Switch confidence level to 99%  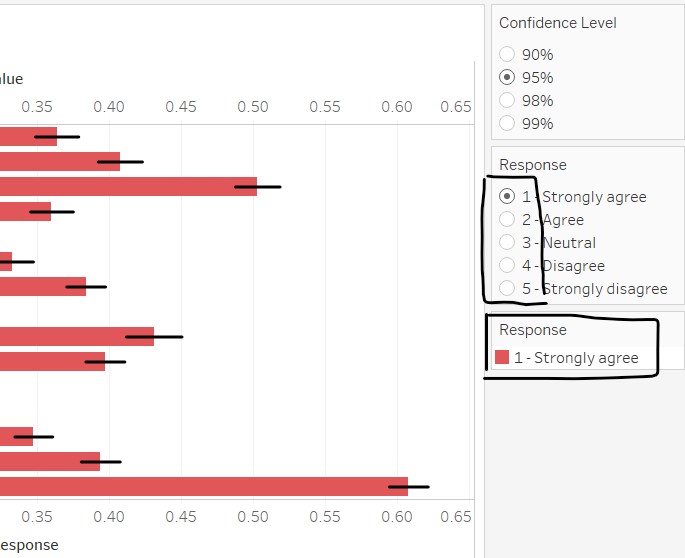[507, 123]
